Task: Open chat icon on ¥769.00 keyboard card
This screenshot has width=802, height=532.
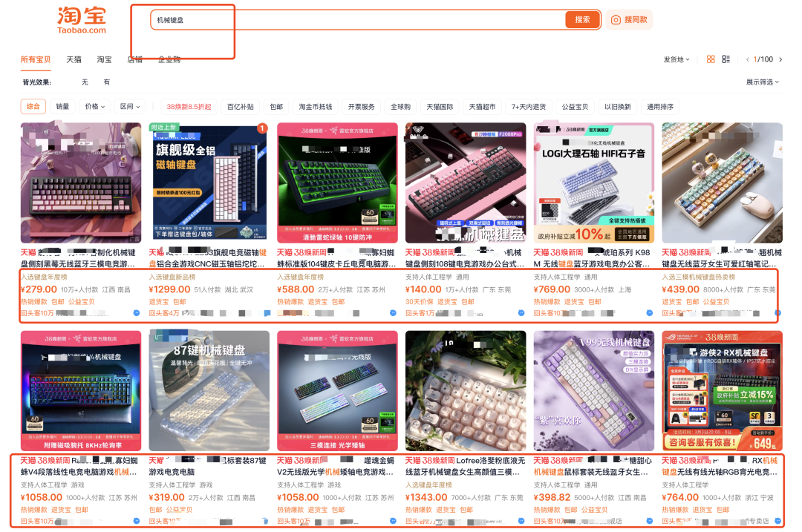Action: click(650, 313)
